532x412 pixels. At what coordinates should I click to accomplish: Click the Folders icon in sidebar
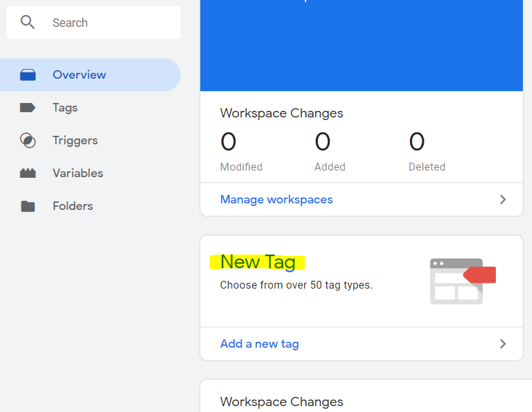pyautogui.click(x=28, y=206)
